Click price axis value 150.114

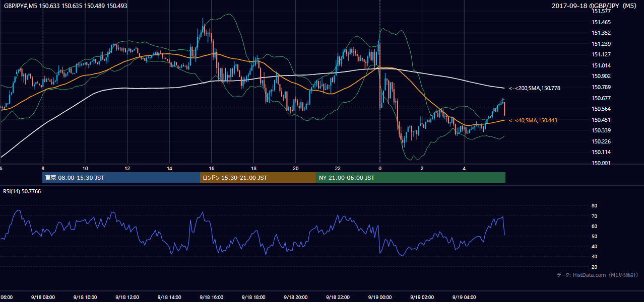tap(601, 153)
